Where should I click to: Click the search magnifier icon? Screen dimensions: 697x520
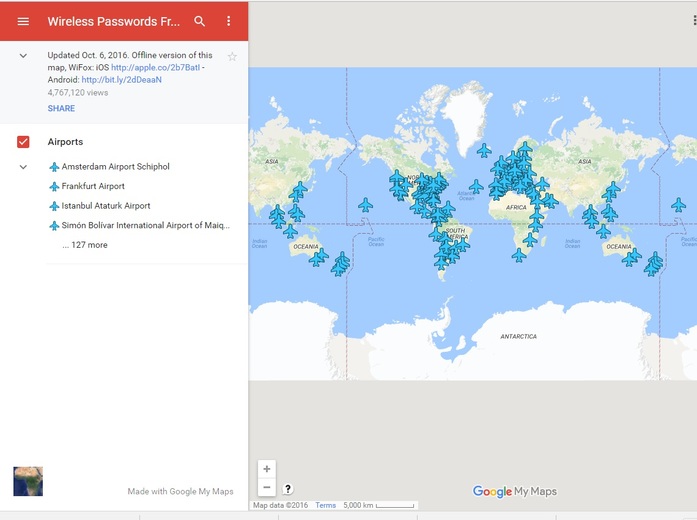tap(200, 21)
